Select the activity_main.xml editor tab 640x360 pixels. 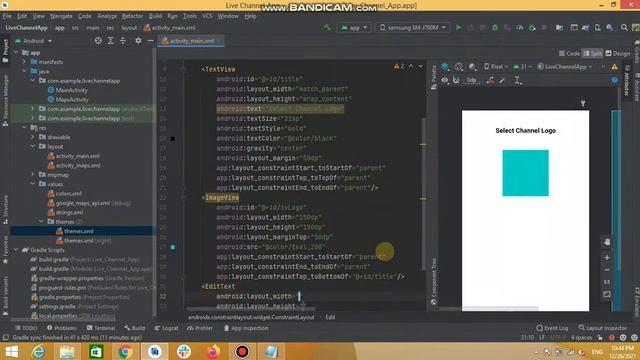[191, 41]
